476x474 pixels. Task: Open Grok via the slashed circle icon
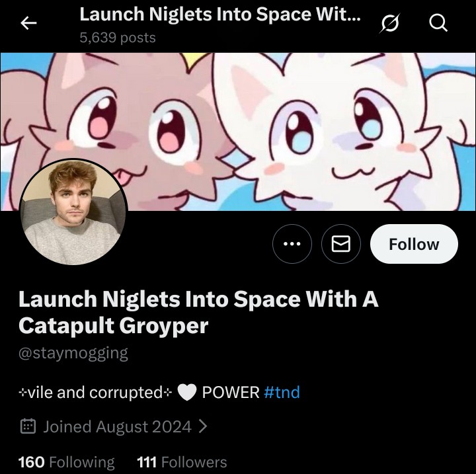click(x=390, y=24)
